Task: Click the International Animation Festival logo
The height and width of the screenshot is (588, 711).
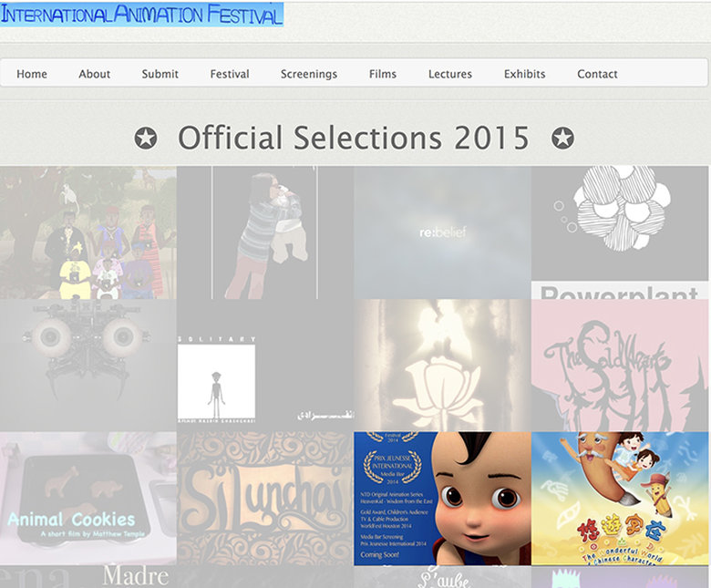Action: 141,15
